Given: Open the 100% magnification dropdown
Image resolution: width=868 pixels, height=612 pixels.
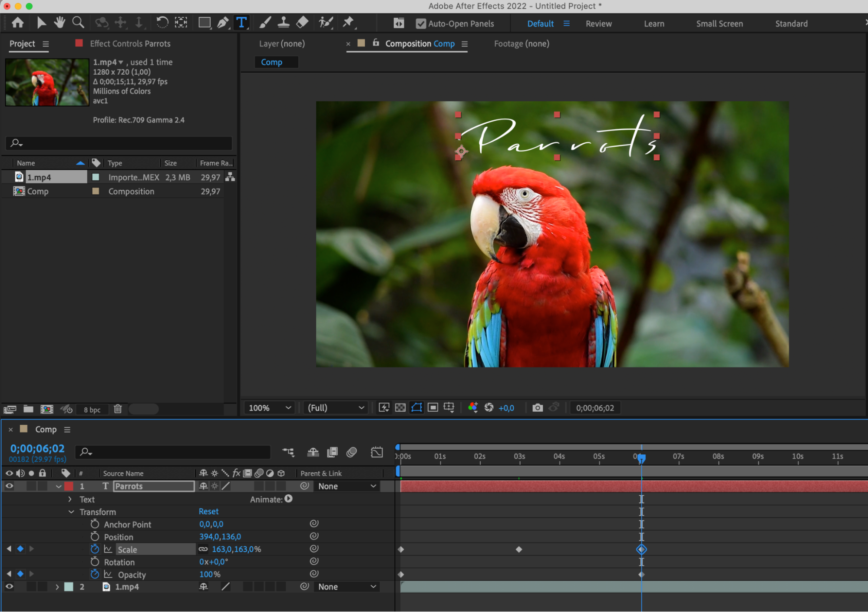Looking at the screenshot, I should click(269, 407).
